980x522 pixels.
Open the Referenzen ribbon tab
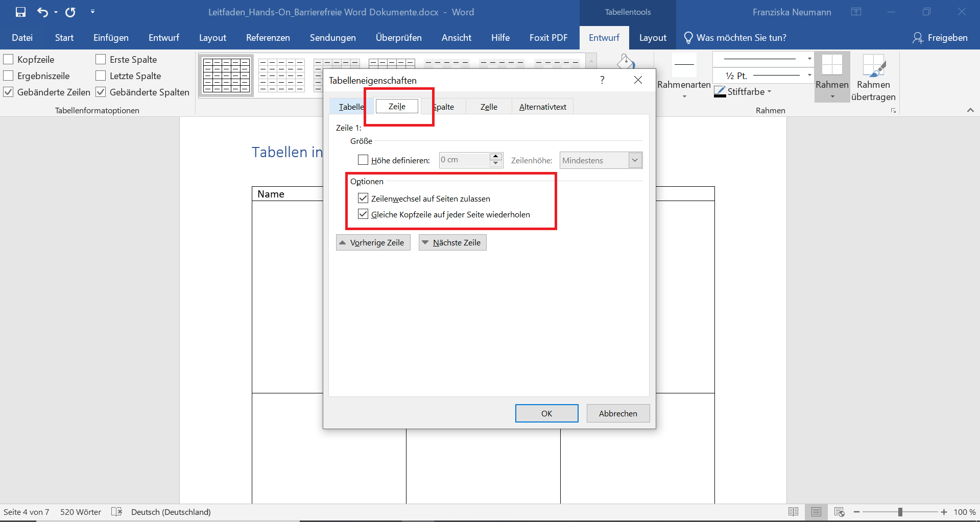[268, 38]
